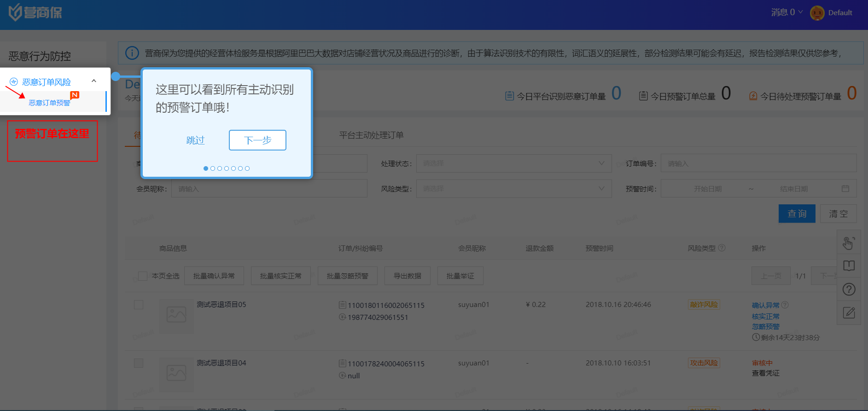Viewport: 868px width, 411px height.
Task: Collapse the 恶意订单风险 menu section
Action: (94, 81)
